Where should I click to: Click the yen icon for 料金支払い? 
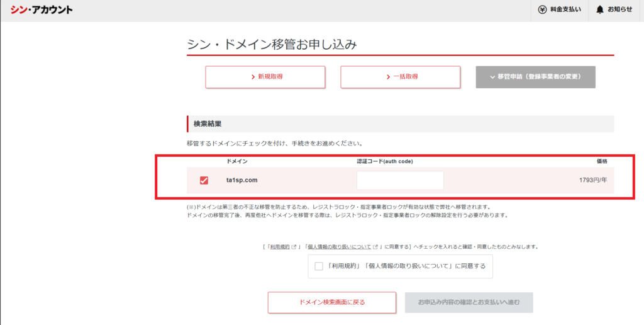coord(542,9)
